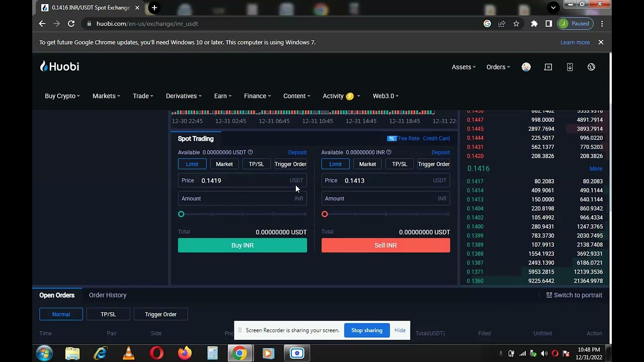Open the Activity menu
The height and width of the screenshot is (362, 644).
click(342, 96)
